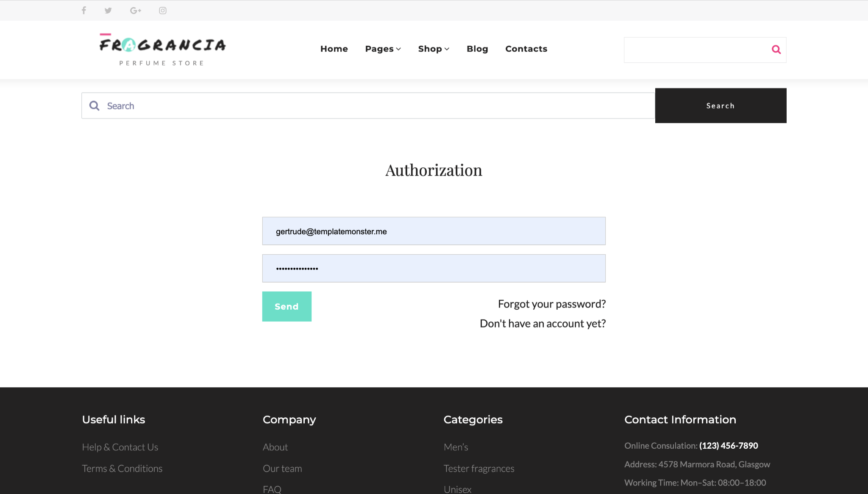Open Don't have an account yet link
Screen dimensions: 868x494
[542, 324]
